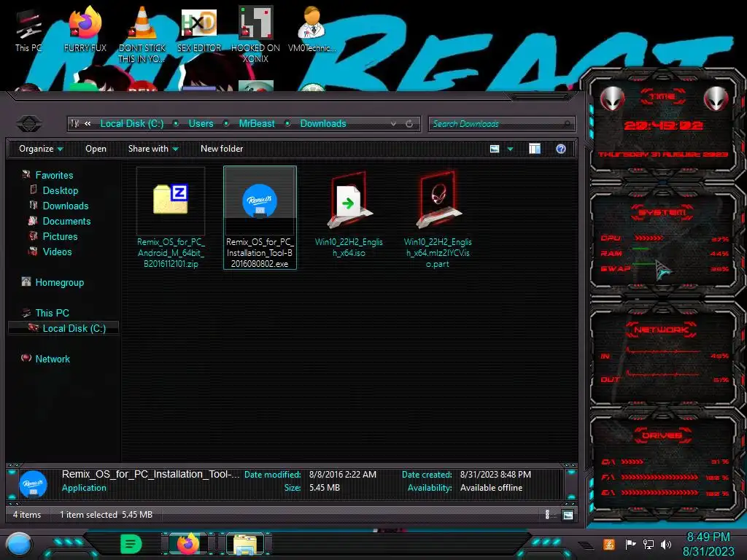Switch to Firefox on the taskbar
This screenshot has width=747, height=560.
[187, 544]
